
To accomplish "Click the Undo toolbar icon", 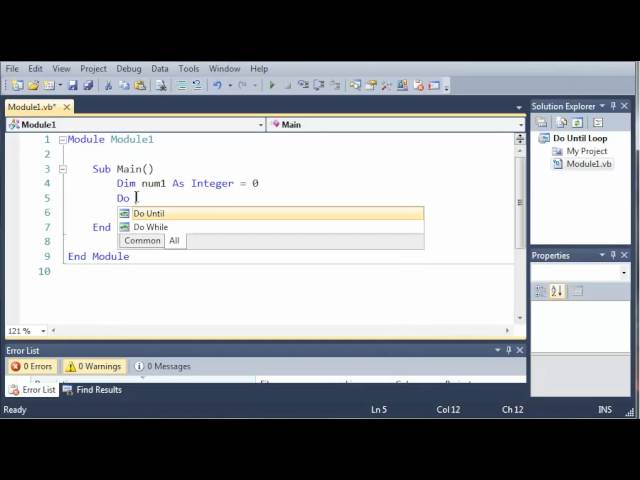I will coord(217,86).
